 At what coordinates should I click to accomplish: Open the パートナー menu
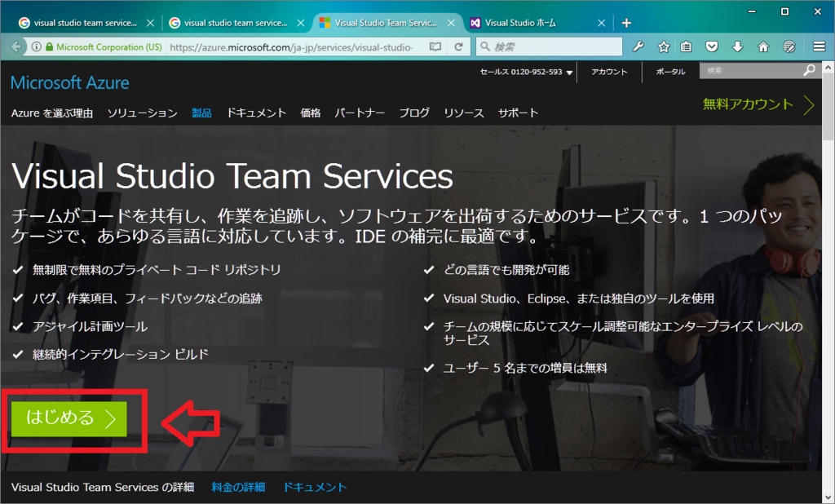360,113
